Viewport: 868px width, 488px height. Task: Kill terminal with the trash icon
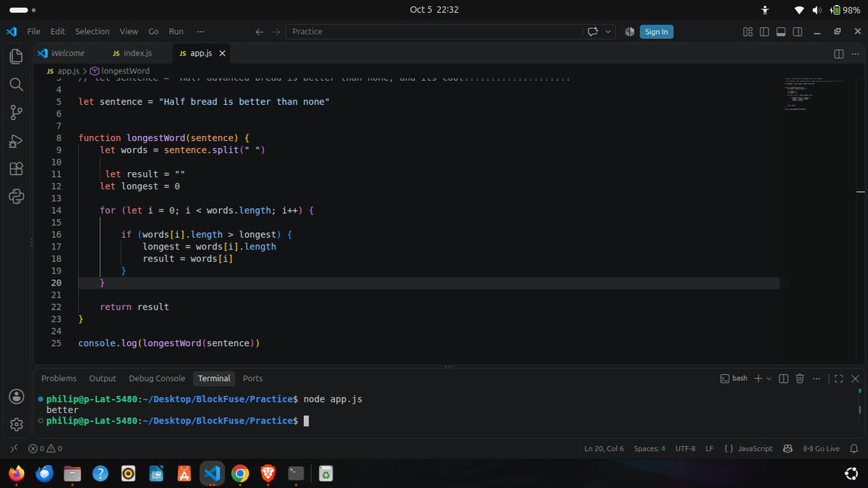pyautogui.click(x=800, y=378)
